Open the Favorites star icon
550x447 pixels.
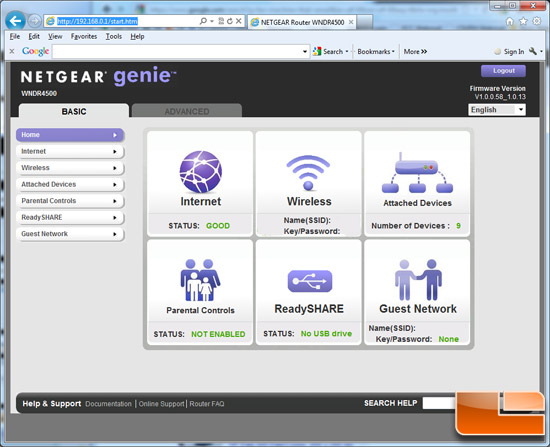tap(523, 21)
